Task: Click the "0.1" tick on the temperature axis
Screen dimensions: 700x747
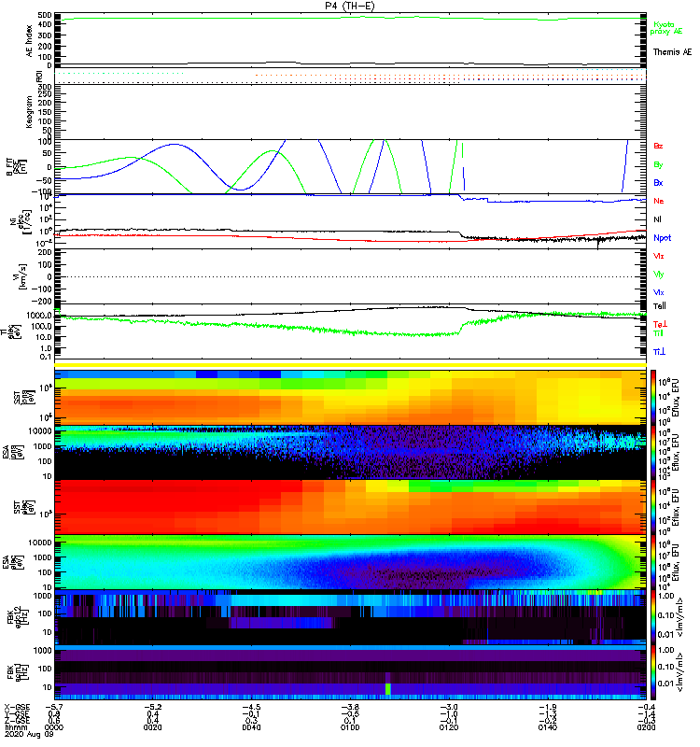Action: (x=46, y=357)
